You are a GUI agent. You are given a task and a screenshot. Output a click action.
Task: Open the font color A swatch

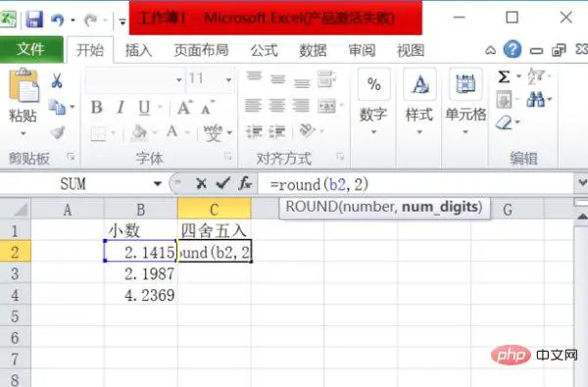tap(172, 131)
